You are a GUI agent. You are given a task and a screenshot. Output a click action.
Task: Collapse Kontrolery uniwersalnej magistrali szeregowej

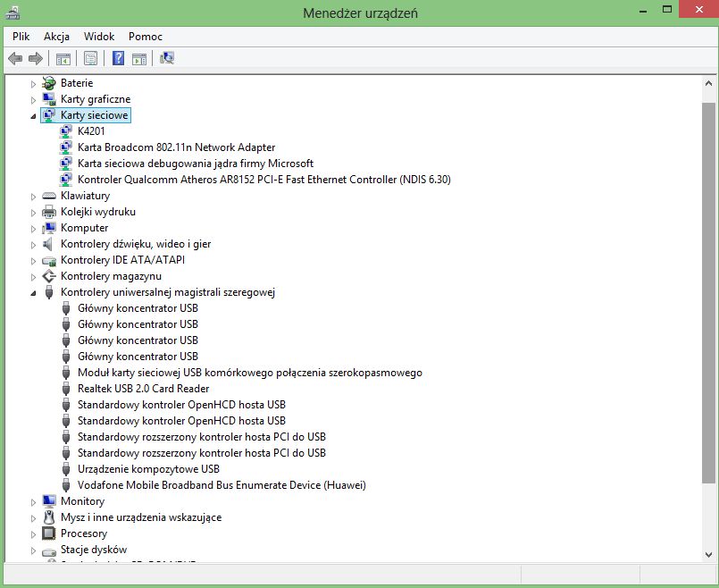point(34,293)
